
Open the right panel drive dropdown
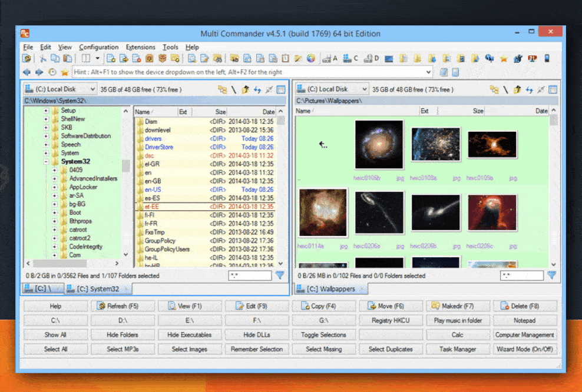[332, 89]
